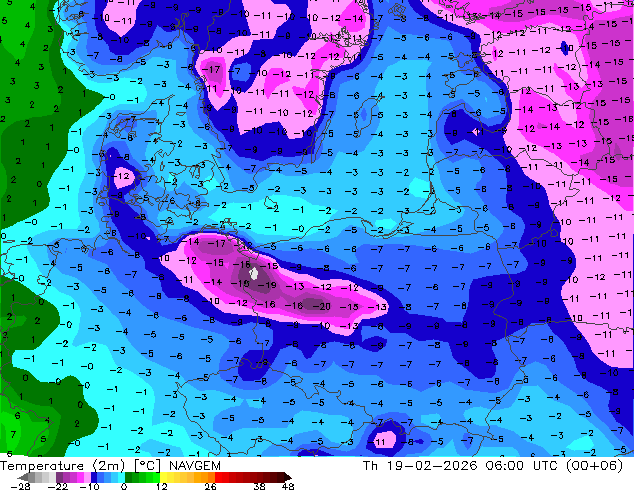Click the '-20' temperature value on map
Viewport: 634px width, 490px height.
click(322, 306)
